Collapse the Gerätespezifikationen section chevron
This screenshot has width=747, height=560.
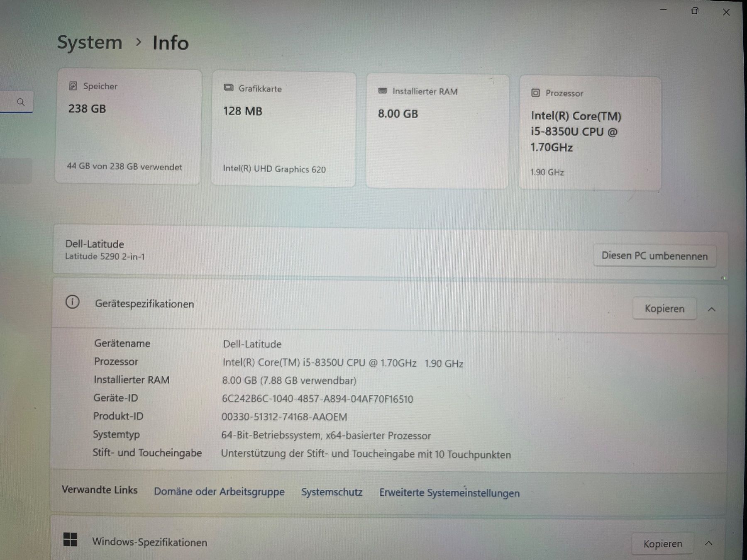pos(712,309)
